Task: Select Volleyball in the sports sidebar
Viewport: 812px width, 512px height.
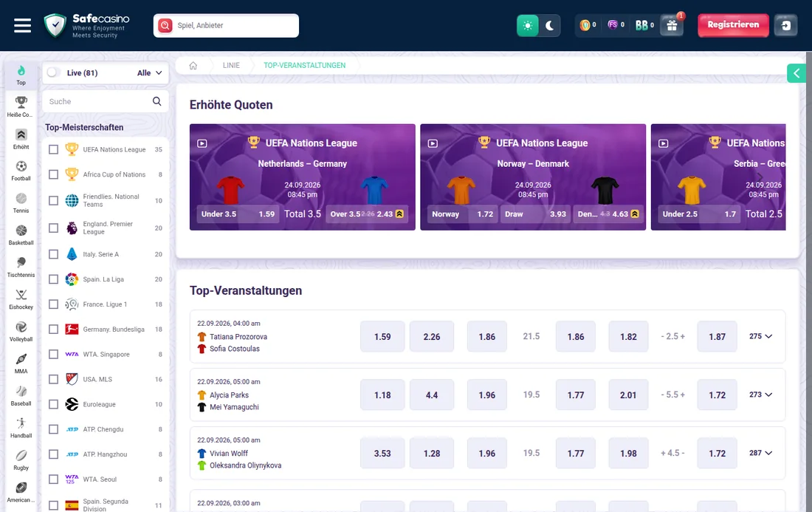Action: (21, 332)
